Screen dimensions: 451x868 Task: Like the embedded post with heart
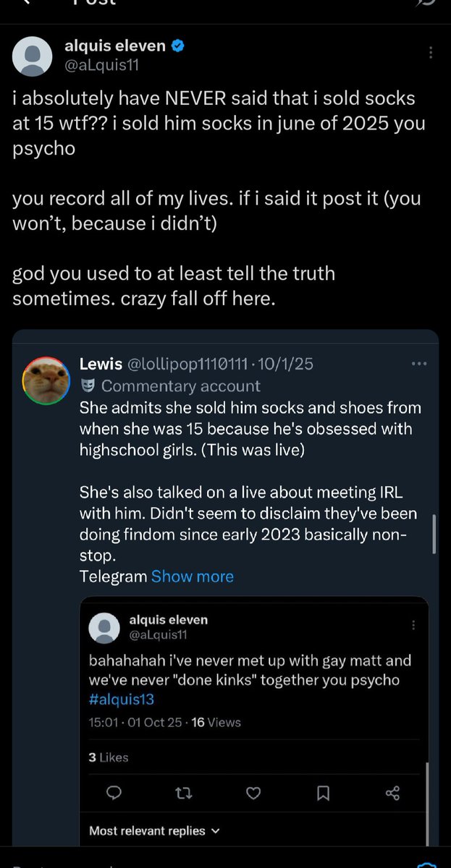[x=253, y=793]
